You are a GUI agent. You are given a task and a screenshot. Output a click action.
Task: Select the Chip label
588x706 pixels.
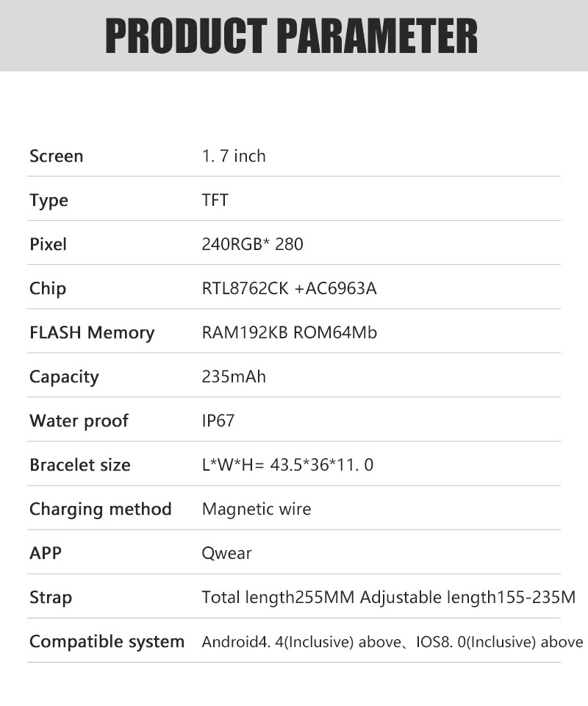tap(48, 288)
